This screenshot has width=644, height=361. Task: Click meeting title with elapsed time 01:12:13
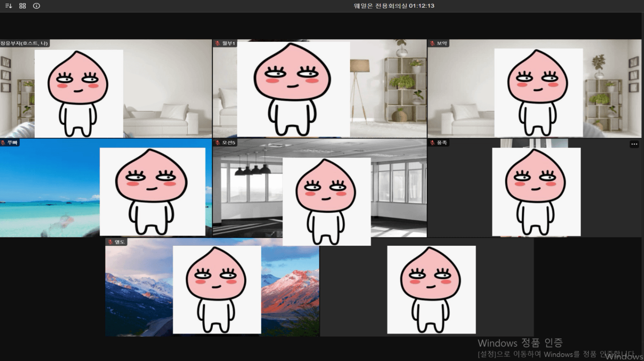click(x=394, y=6)
